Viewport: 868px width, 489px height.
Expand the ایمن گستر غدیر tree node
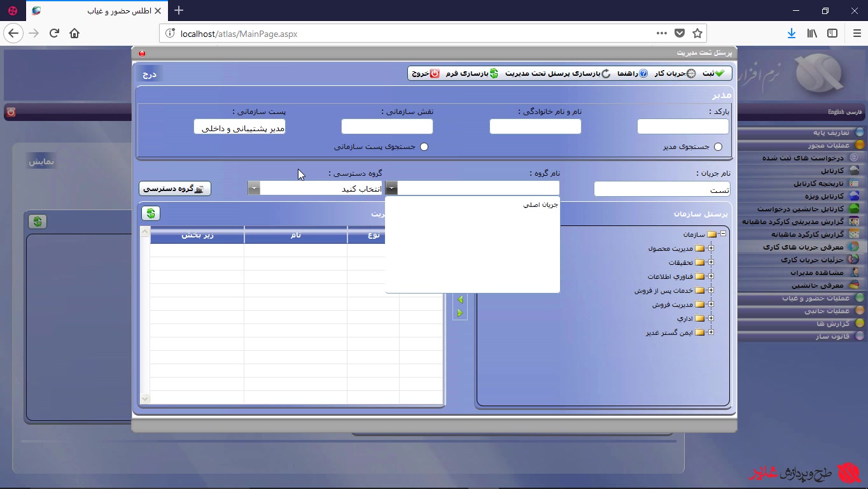click(x=711, y=332)
